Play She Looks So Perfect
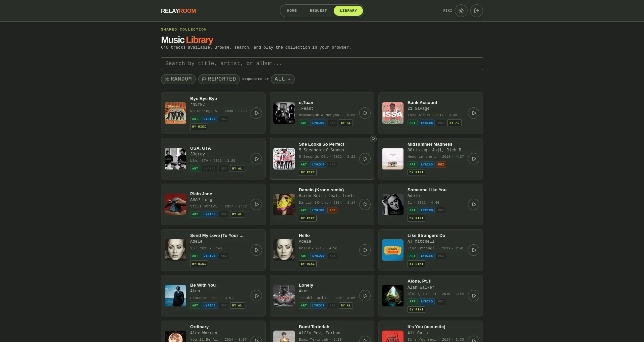This screenshot has width=644, height=342. point(365,159)
